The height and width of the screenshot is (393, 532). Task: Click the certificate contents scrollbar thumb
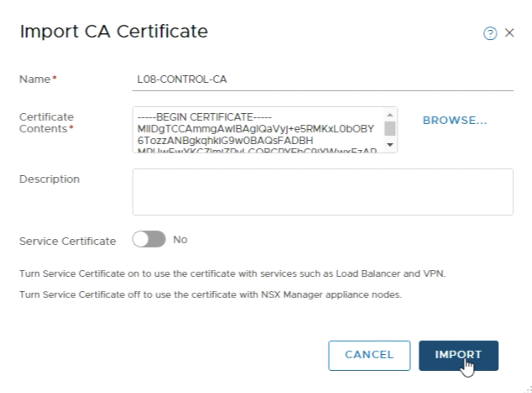390,128
